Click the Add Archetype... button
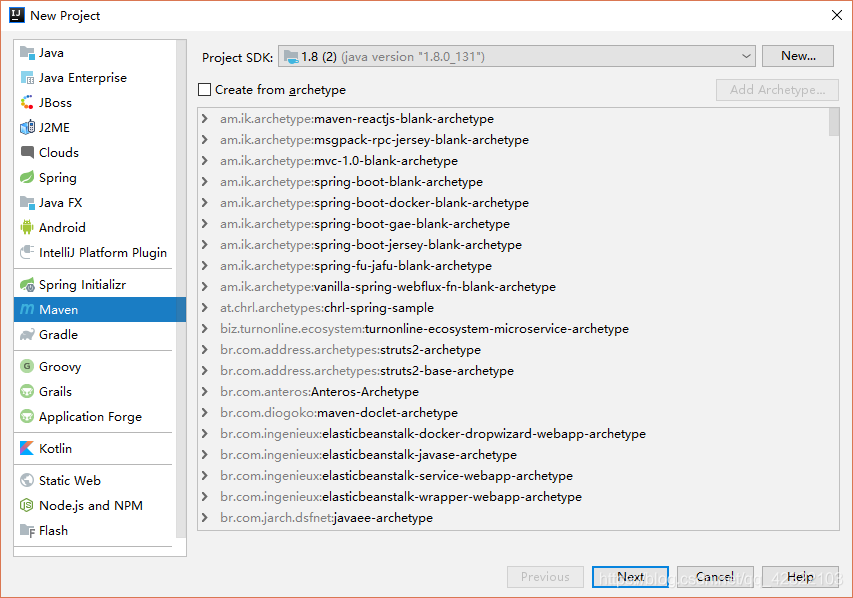This screenshot has width=853, height=598. click(x=777, y=90)
